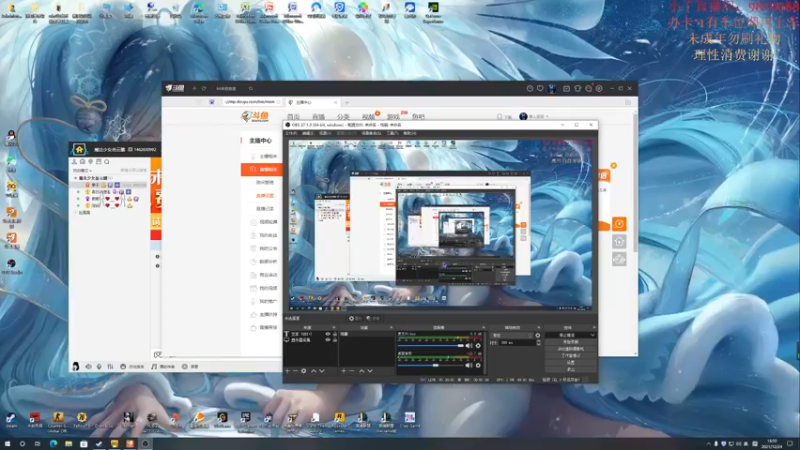Click orange play-circle button on Douyu right edge
This screenshot has height=450, width=800.
[x=619, y=223]
